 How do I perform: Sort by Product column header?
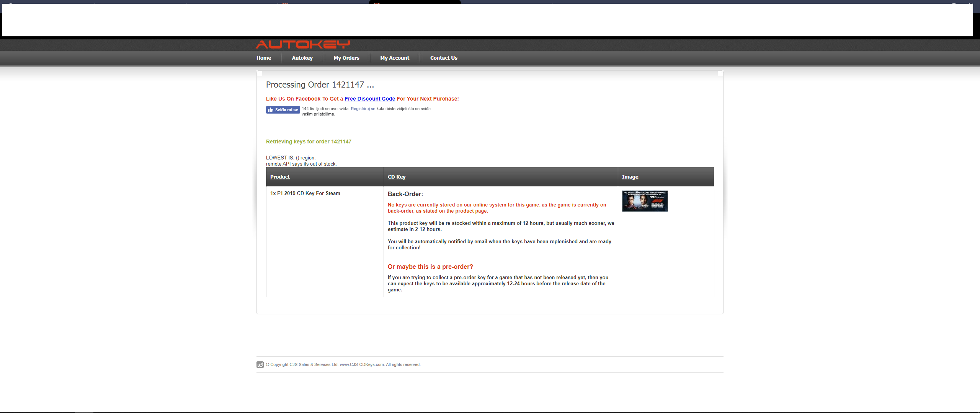tap(280, 177)
